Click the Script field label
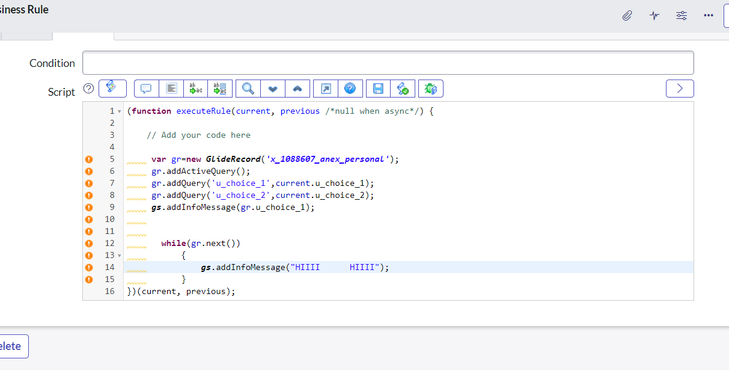The width and height of the screenshot is (729, 370). (x=61, y=92)
